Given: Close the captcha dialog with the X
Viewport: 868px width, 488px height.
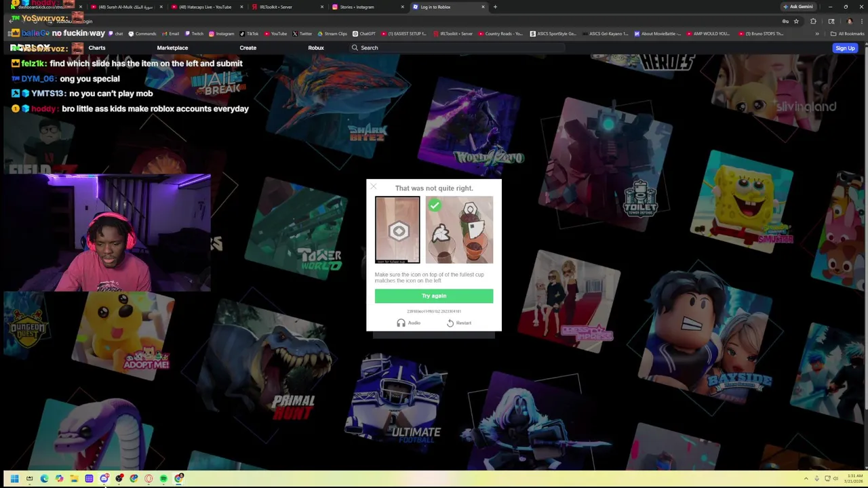Looking at the screenshot, I should coord(373,186).
